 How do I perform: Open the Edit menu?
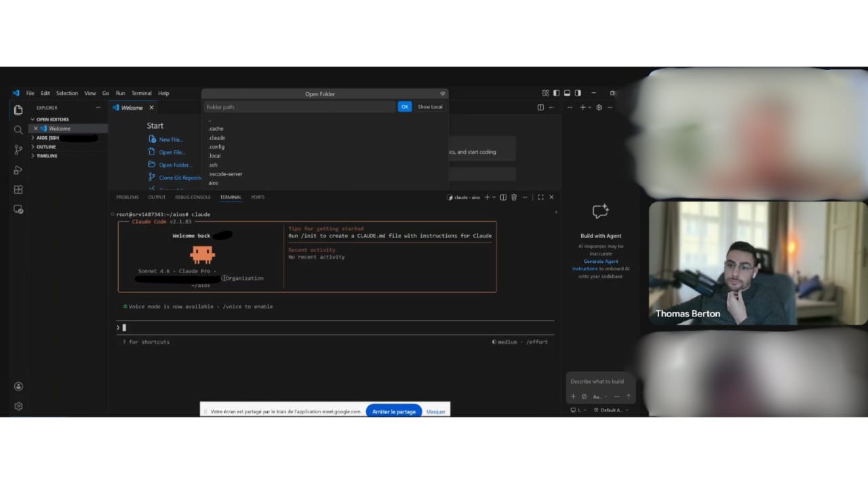(x=45, y=93)
